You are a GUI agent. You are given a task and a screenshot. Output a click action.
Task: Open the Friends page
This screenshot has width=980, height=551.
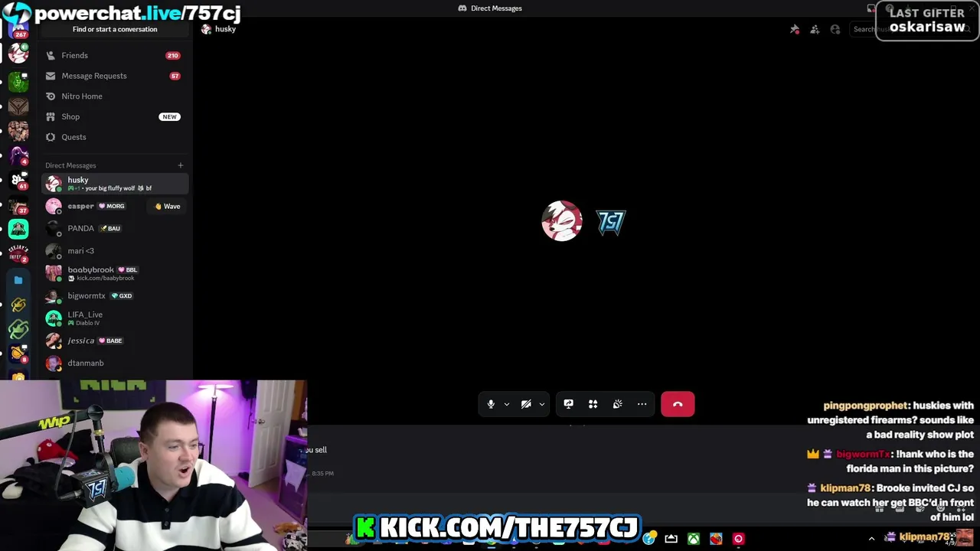pos(115,55)
